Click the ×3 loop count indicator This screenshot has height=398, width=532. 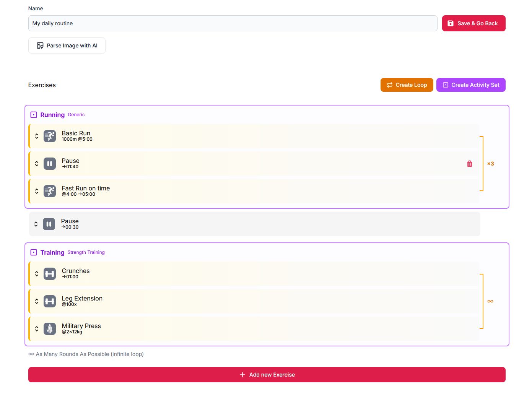click(490, 164)
